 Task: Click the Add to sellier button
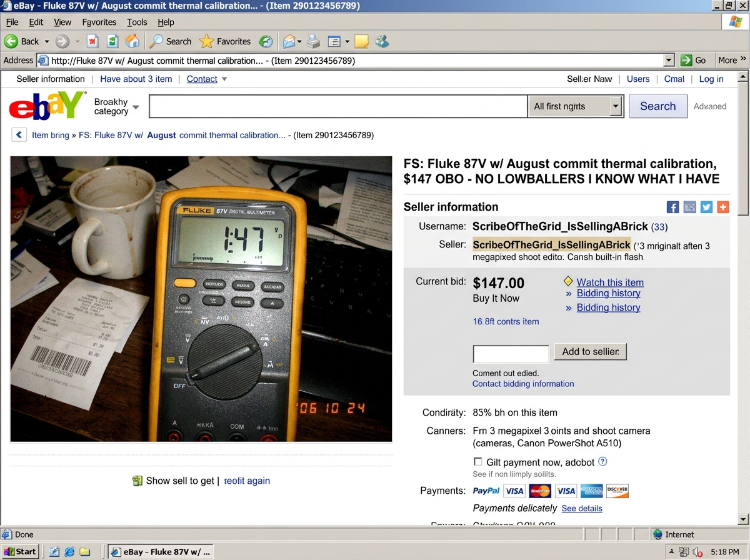pyautogui.click(x=590, y=351)
